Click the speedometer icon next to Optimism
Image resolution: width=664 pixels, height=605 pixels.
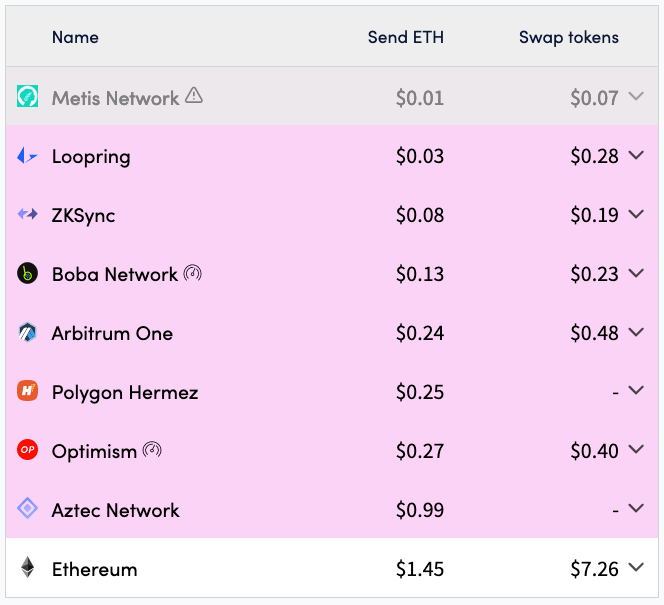click(x=152, y=450)
